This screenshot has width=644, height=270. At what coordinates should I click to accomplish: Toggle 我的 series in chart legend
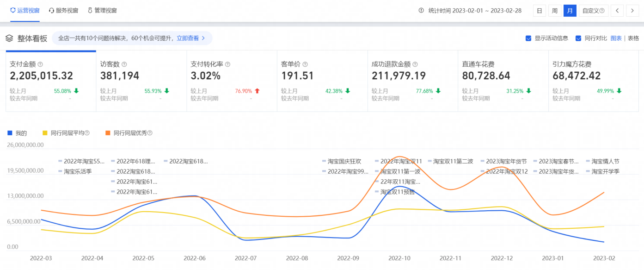pyautogui.click(x=18, y=133)
